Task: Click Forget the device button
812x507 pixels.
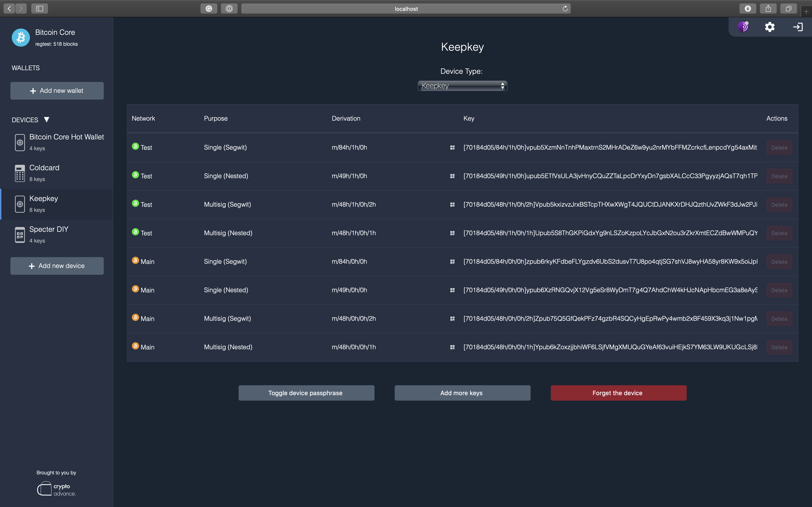Action: pos(618,393)
